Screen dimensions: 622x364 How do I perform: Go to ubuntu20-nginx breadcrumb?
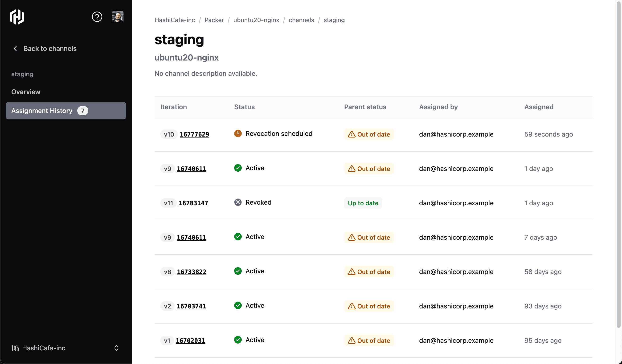tap(256, 20)
